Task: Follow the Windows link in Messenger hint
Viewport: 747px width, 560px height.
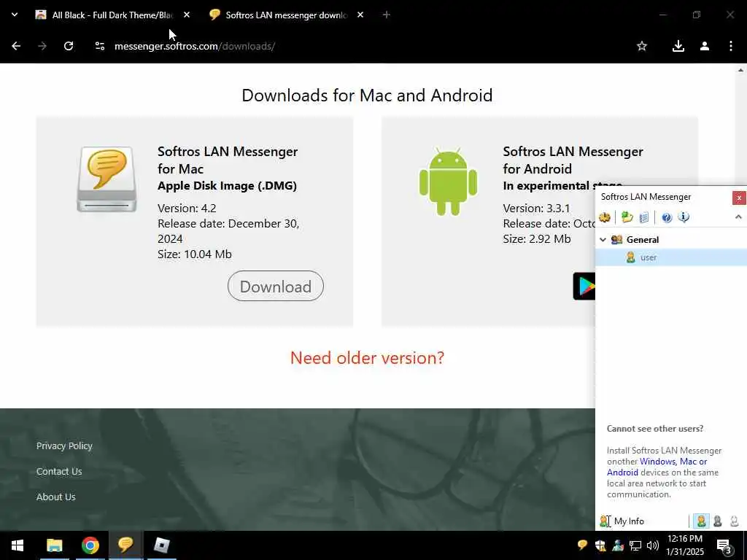Action: (657, 462)
